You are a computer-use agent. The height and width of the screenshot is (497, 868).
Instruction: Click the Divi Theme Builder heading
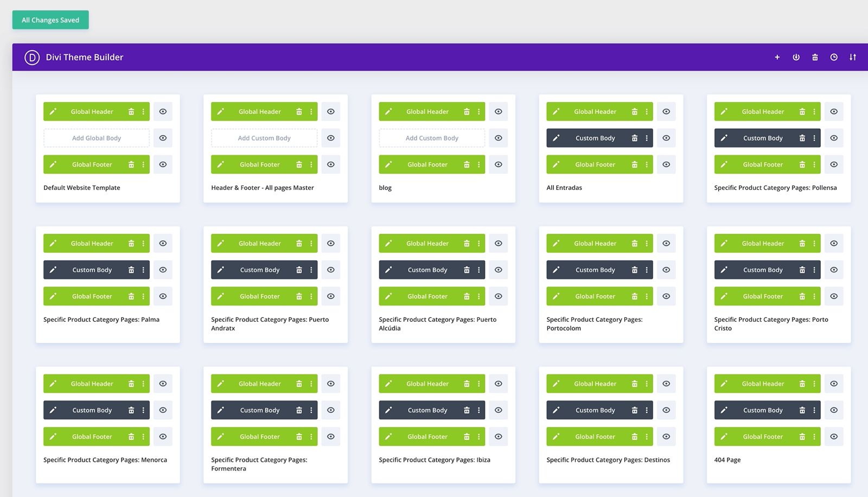(x=85, y=57)
